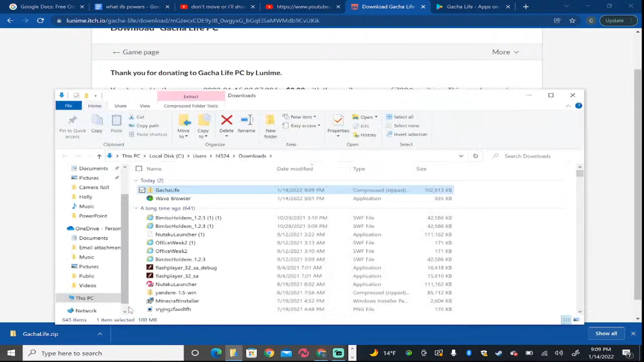The height and width of the screenshot is (362, 644).
Task: Create a New folder from ribbon
Action: pos(271,126)
